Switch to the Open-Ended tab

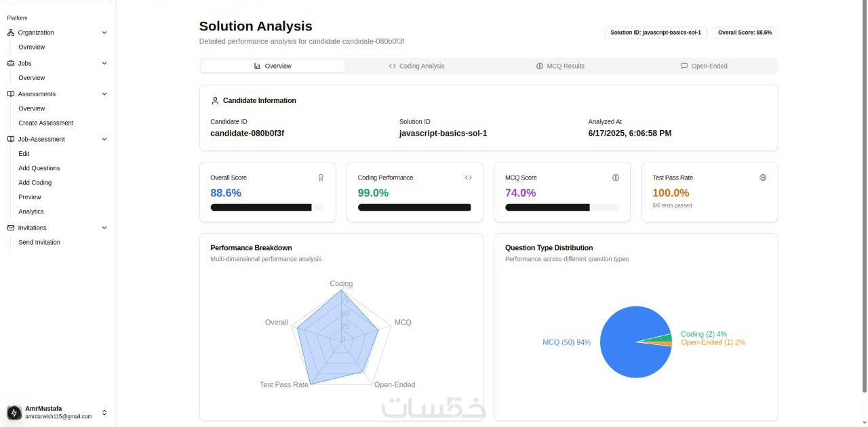704,66
